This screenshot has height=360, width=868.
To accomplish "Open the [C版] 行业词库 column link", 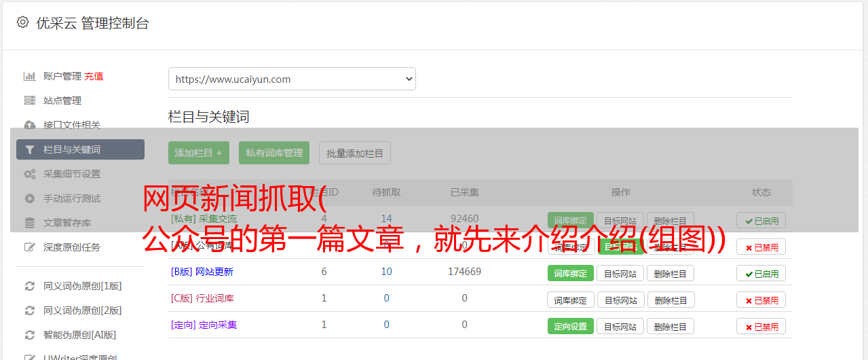I will tap(202, 298).
